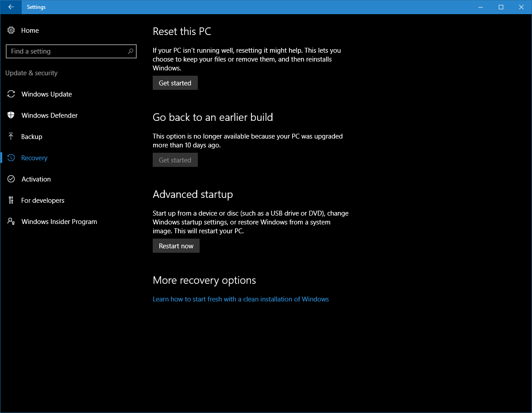Click the For developers tools icon
This screenshot has height=413, width=532.
click(11, 200)
